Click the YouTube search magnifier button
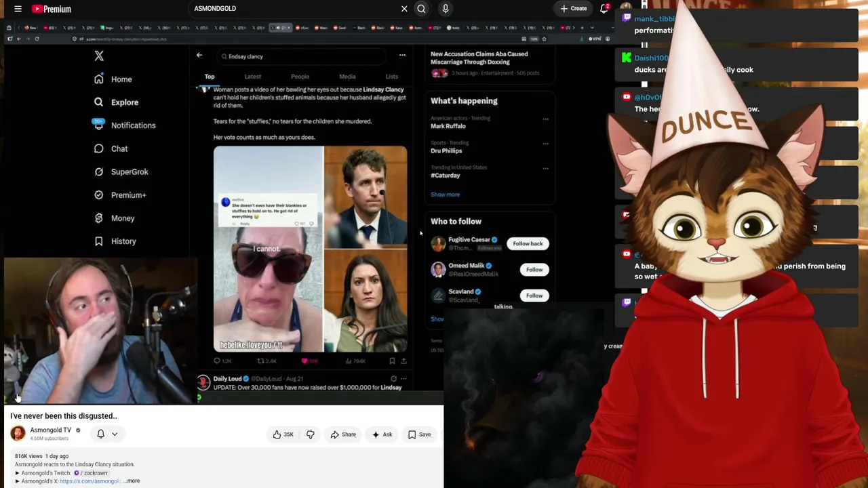Viewport: 868px width, 488px height. 421,9
